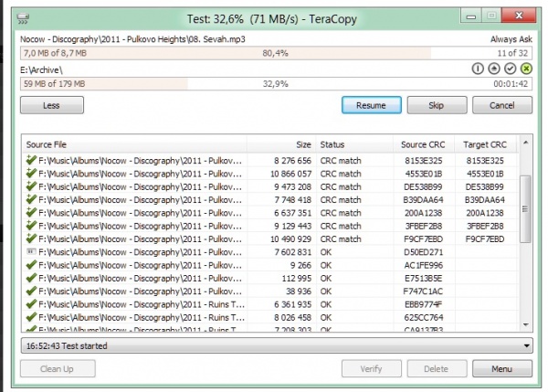Sort by Source CRC column header

pos(424,144)
